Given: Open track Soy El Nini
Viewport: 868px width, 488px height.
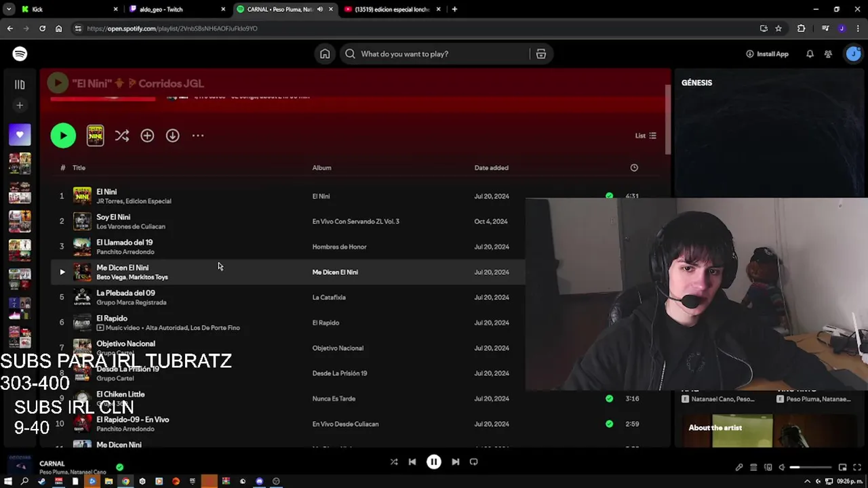Looking at the screenshot, I should click(113, 217).
